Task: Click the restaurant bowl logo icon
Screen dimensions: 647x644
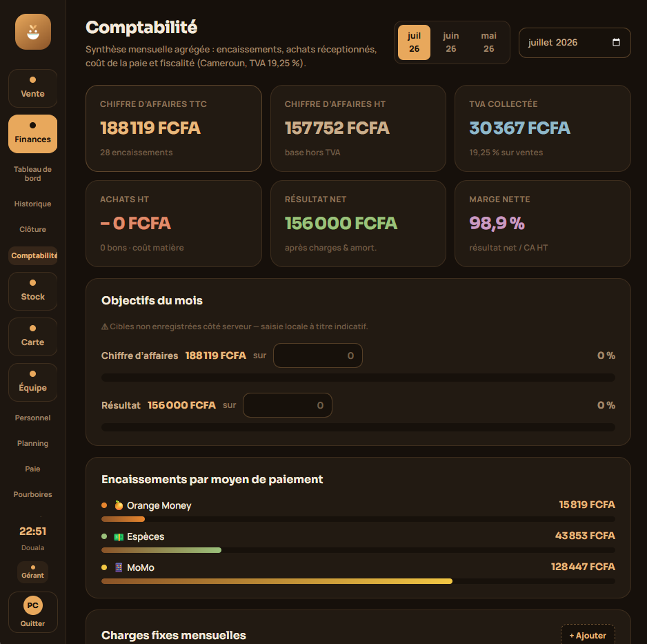Action: coord(33,32)
